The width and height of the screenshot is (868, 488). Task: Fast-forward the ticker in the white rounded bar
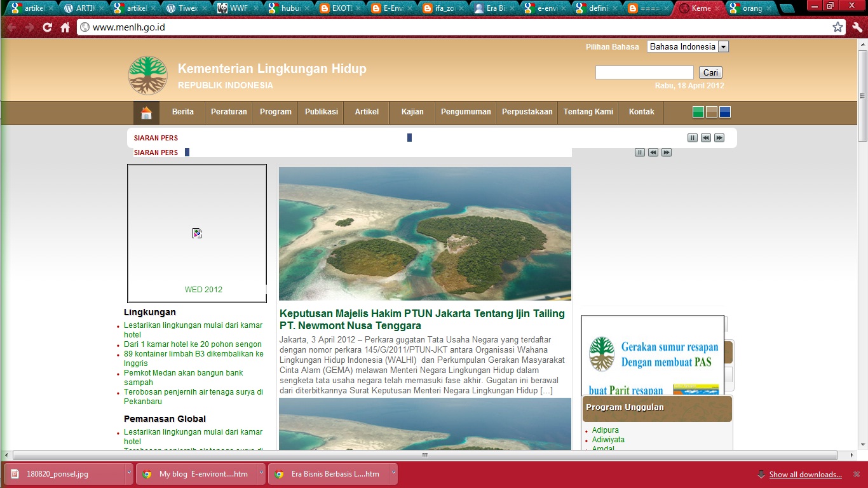coord(719,138)
